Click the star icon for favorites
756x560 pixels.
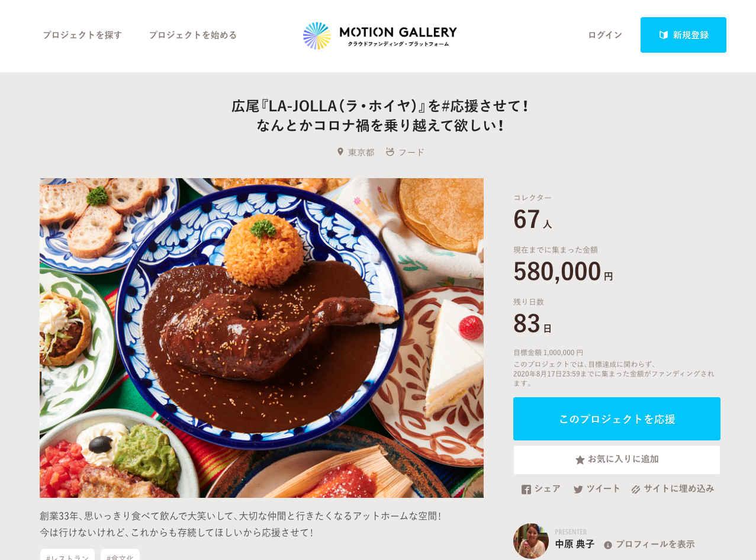point(580,460)
